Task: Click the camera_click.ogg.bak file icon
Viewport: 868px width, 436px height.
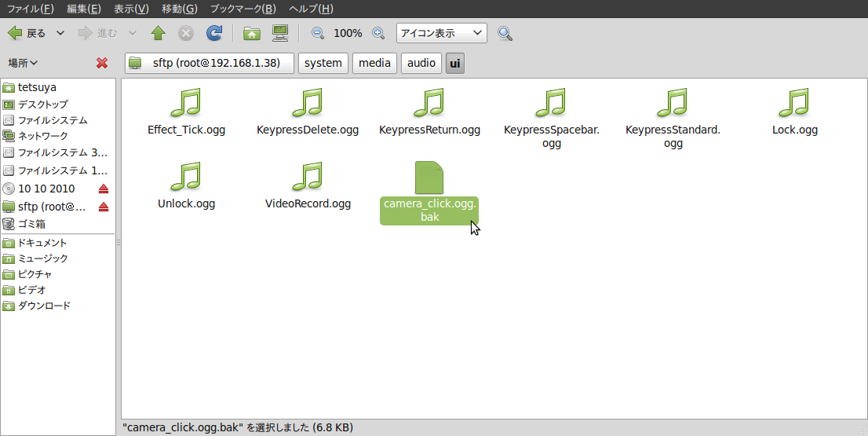Action: (429, 178)
